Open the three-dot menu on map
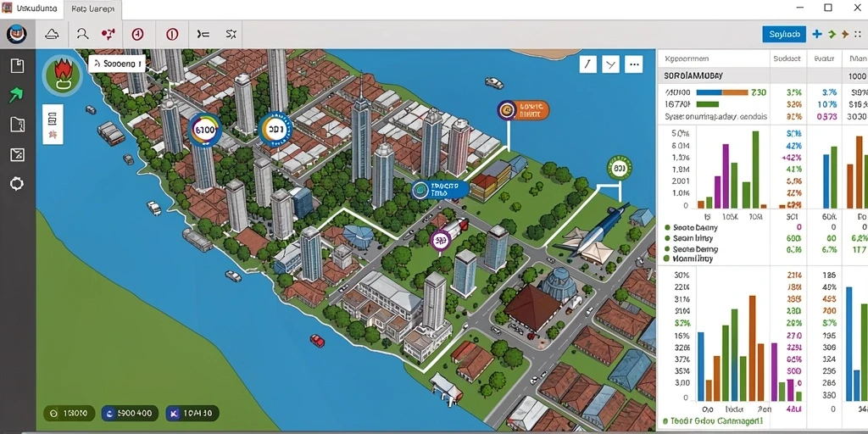Image resolution: width=868 pixels, height=434 pixels. (x=634, y=64)
